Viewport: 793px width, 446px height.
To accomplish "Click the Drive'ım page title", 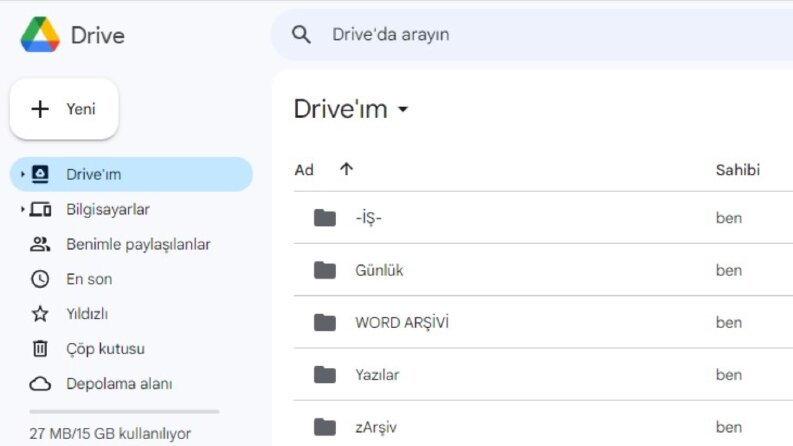I will pos(341,109).
